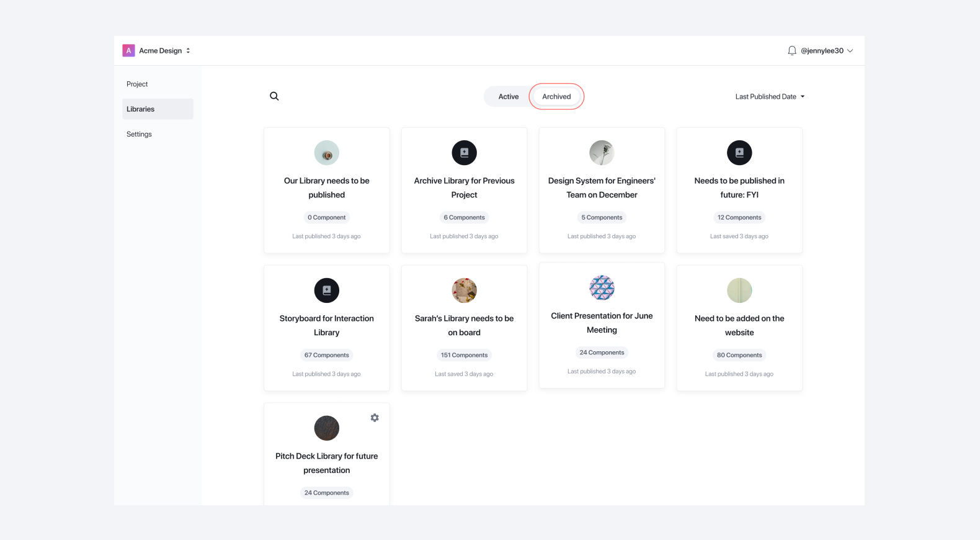
Task: Open Needs to be published in future: FYI
Action: (x=739, y=188)
